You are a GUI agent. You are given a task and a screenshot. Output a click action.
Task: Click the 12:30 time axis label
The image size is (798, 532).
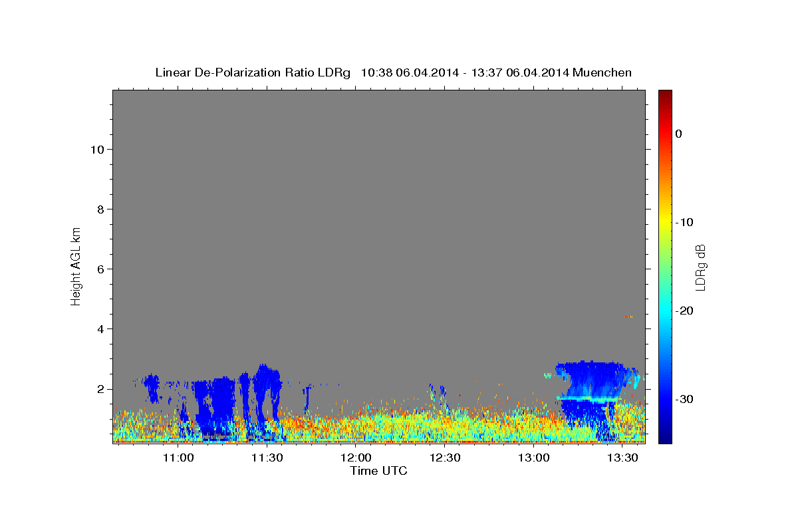coord(445,458)
